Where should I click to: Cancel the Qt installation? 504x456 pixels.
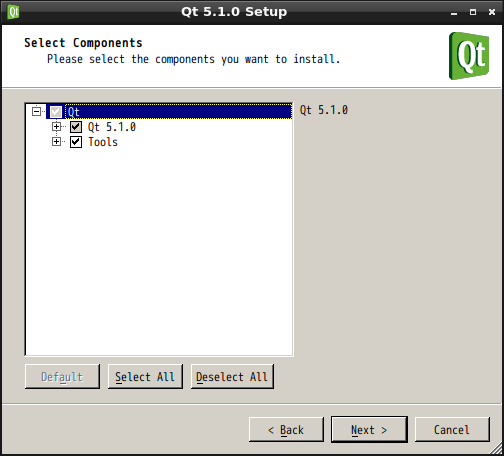coord(452,430)
